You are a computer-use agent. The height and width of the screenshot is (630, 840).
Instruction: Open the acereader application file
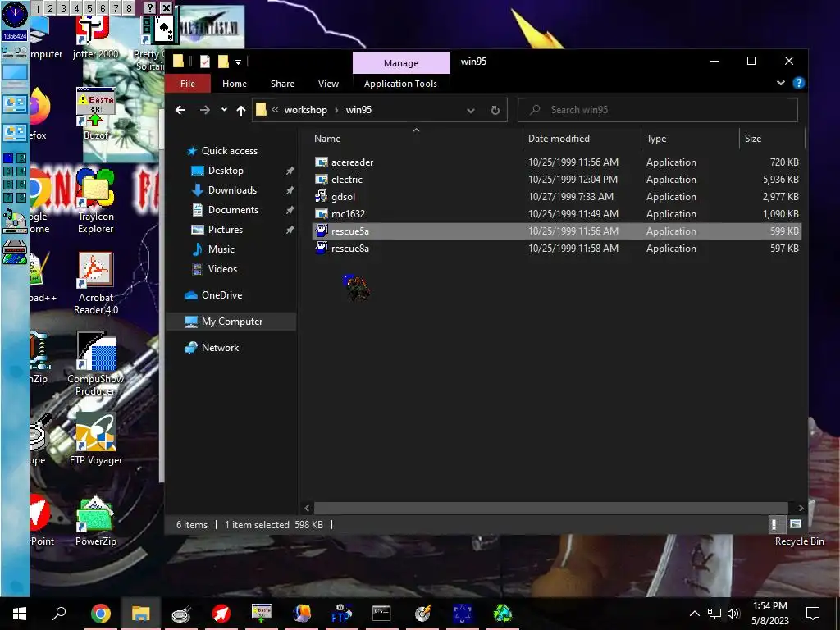point(352,162)
